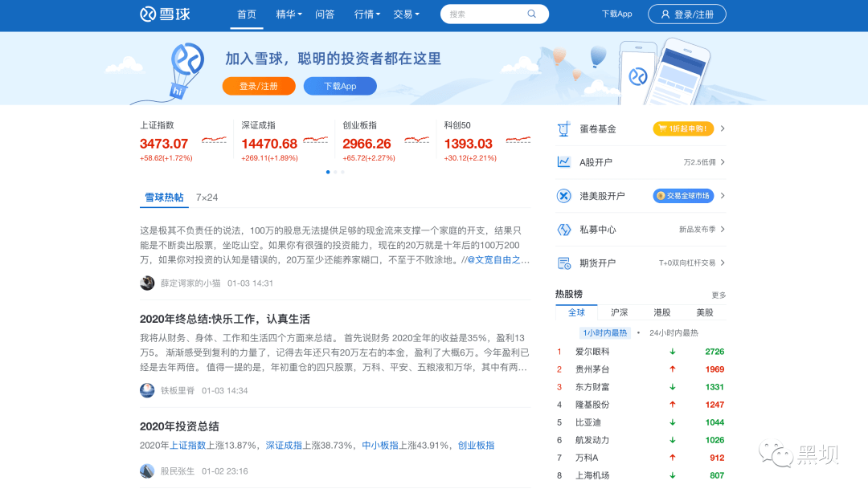This screenshot has height=493, width=868.
Task: Open 薛定谔家的小猫 user avatar
Action: click(147, 283)
